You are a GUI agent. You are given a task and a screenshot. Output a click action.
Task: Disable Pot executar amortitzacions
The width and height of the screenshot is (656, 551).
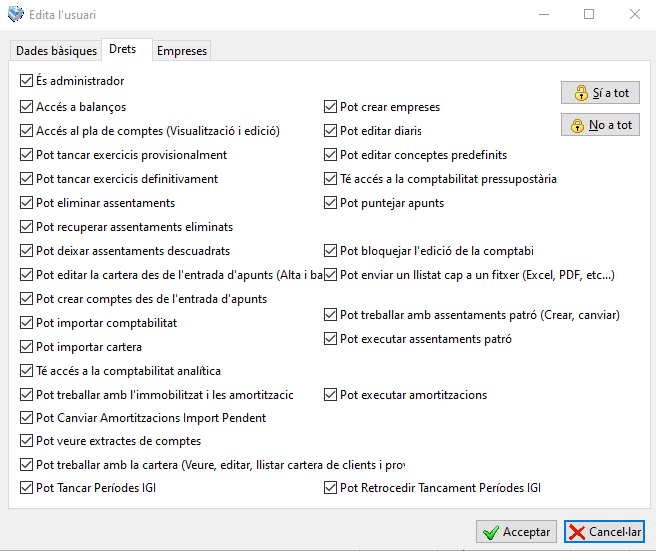(x=331, y=395)
